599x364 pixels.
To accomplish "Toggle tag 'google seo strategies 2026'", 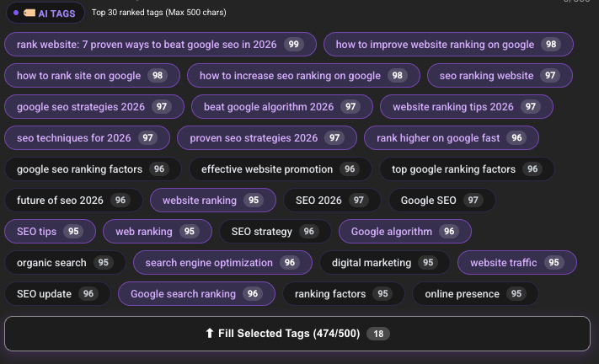I will coord(94,106).
